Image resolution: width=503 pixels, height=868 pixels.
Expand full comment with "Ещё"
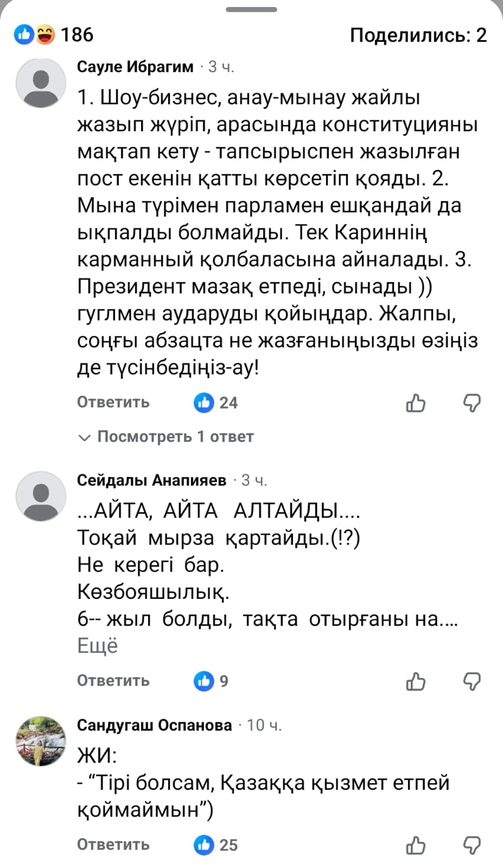(x=97, y=646)
